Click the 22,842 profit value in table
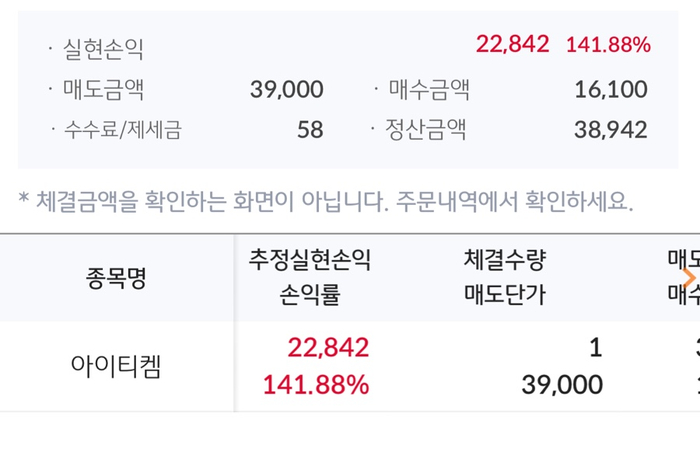This screenshot has height=469, width=700. coord(328,347)
